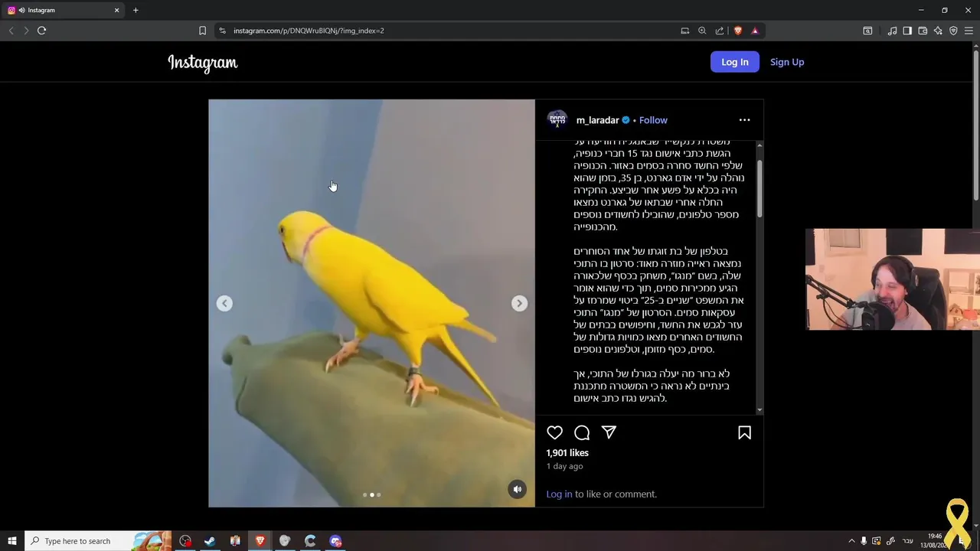Image resolution: width=980 pixels, height=551 pixels.
Task: Select the Instagram browser tab
Action: [63, 10]
